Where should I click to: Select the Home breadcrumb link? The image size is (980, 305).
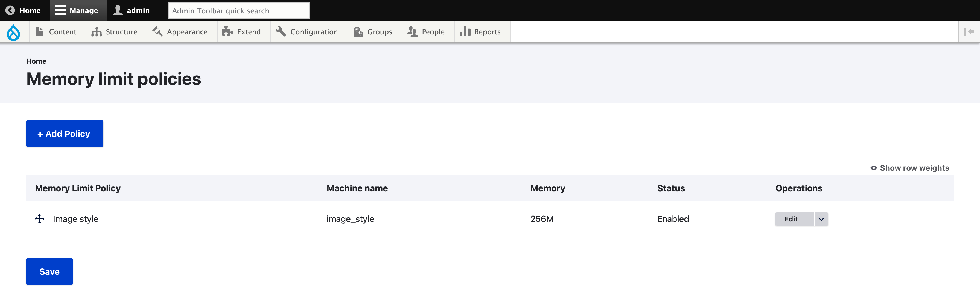36,61
